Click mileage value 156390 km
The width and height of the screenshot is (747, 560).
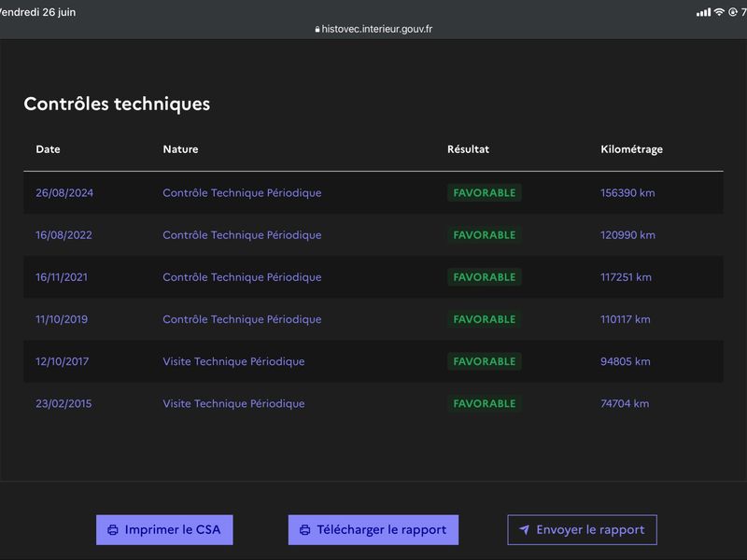[627, 193]
